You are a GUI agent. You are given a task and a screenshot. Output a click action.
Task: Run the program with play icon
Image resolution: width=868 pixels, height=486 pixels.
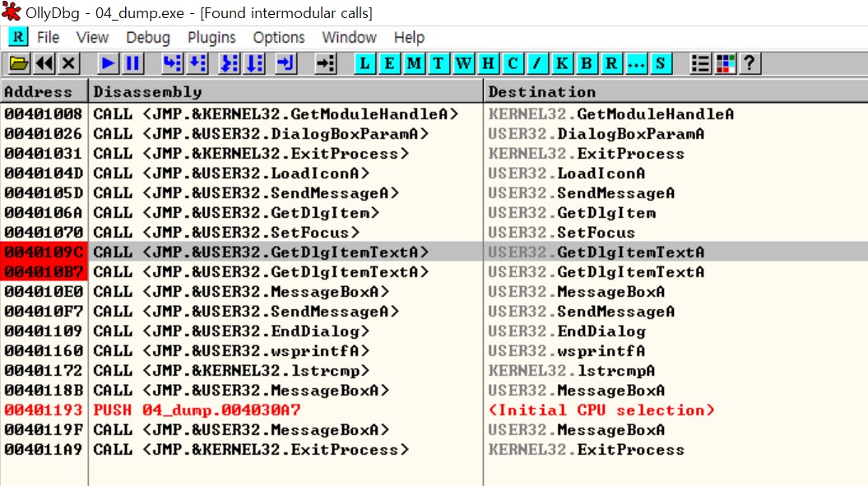coord(108,63)
